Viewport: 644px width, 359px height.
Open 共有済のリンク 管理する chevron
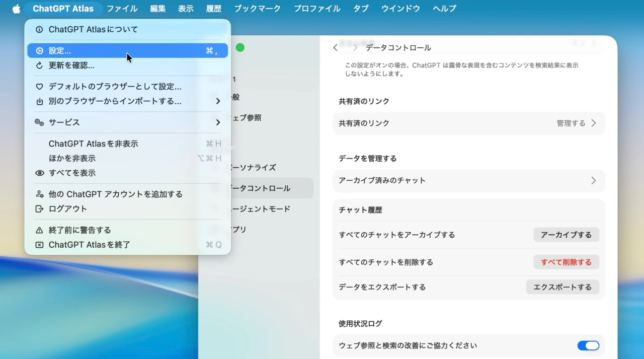click(x=594, y=123)
